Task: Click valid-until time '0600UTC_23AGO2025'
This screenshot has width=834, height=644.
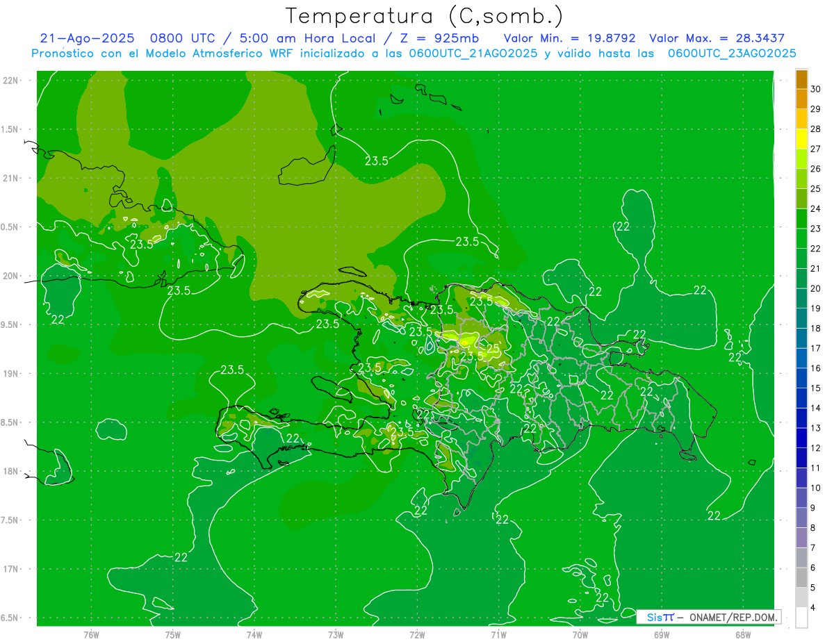Action: (732, 53)
